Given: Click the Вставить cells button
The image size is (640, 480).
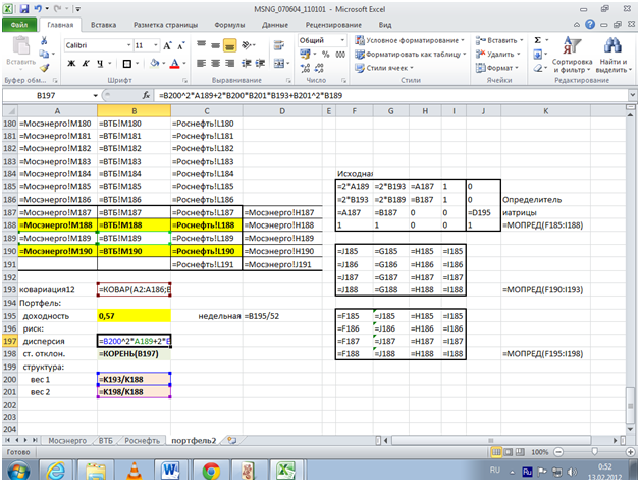Looking at the screenshot, I should [499, 40].
